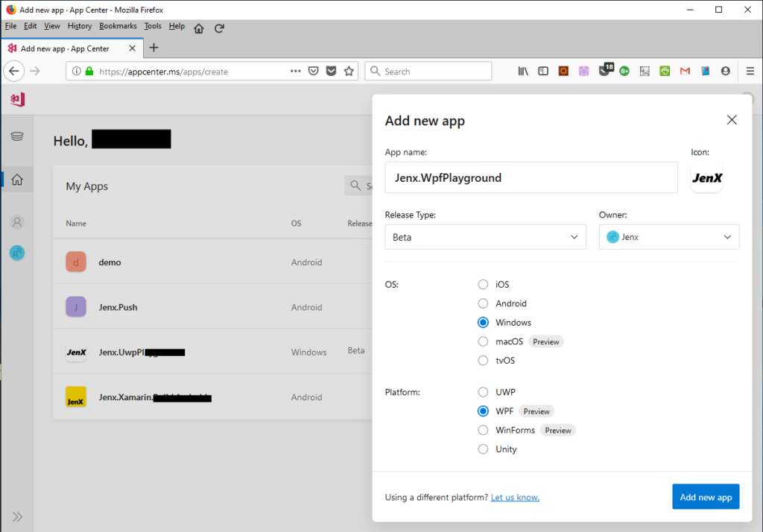The image size is (763, 532).
Task: Open the Release Type dropdown
Action: [x=485, y=237]
